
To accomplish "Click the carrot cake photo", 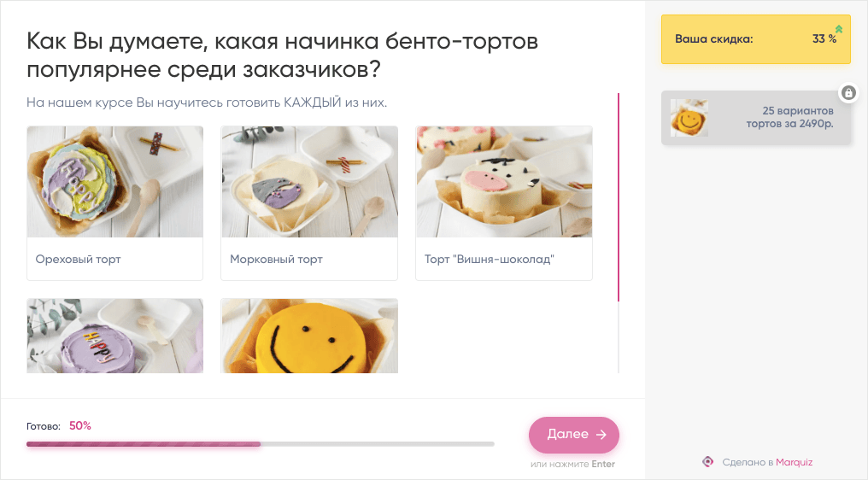I will click(309, 182).
